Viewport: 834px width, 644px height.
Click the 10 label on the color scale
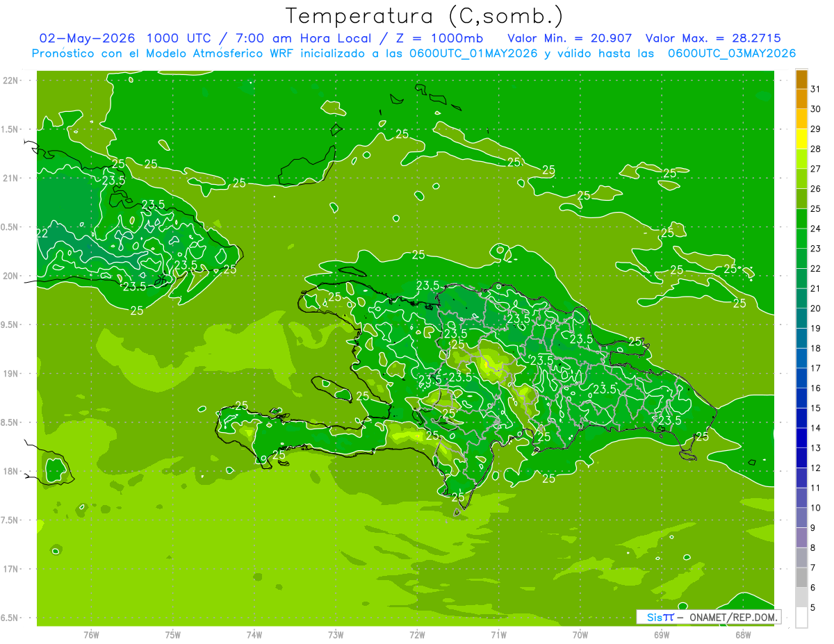click(816, 508)
